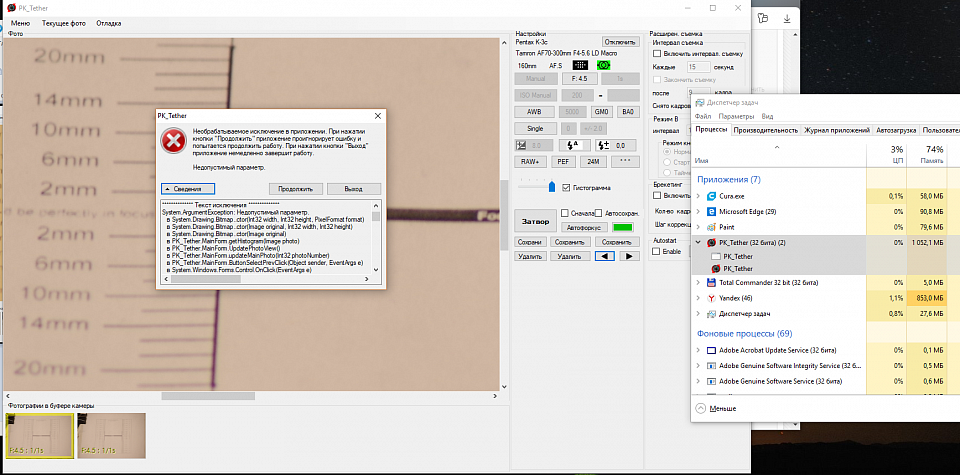The height and width of the screenshot is (475, 960).
Task: Click the Adobe Acrobat Update Service icon
Action: [x=711, y=351]
